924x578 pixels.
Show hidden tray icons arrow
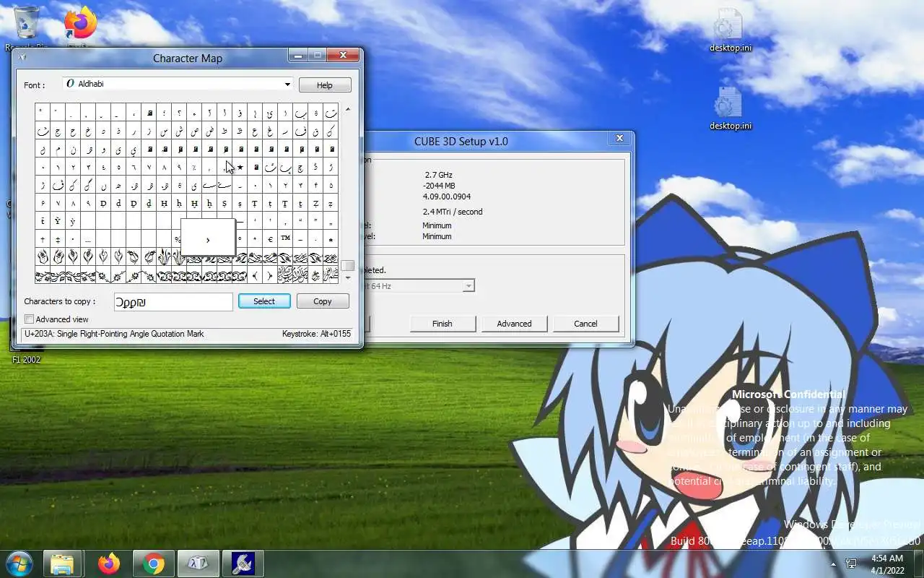(x=833, y=564)
